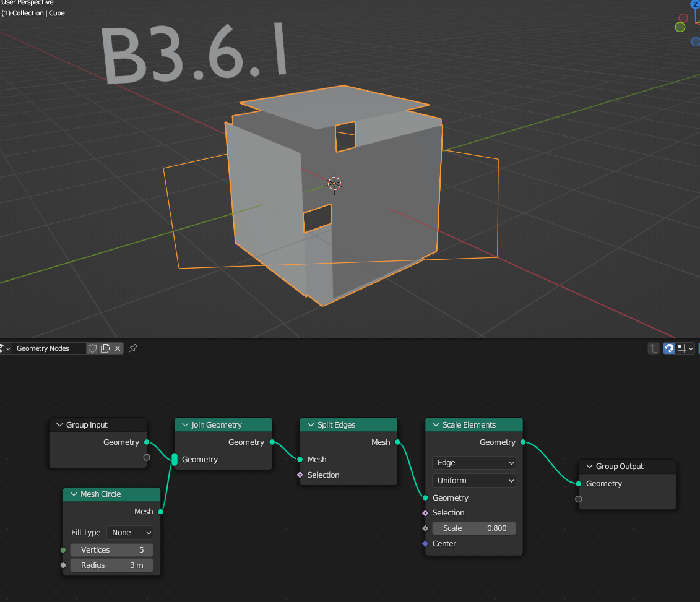Click the Vertices field showing 5
700x602 pixels.
tap(111, 550)
